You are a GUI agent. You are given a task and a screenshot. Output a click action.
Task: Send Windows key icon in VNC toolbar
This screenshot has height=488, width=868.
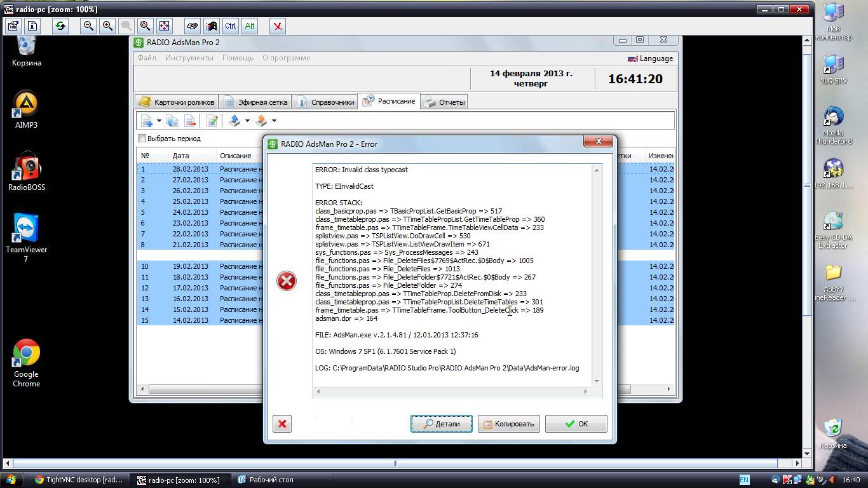tap(212, 26)
